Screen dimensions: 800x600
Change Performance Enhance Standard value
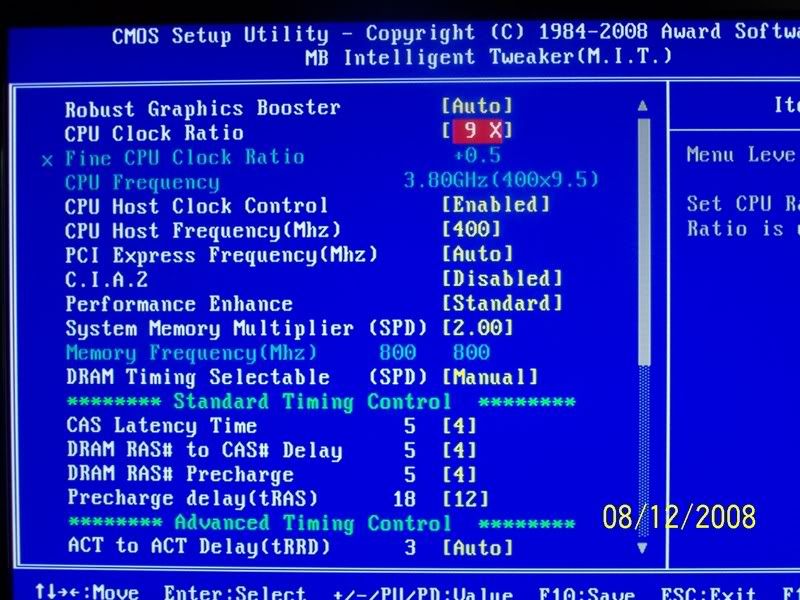pyautogui.click(x=502, y=303)
